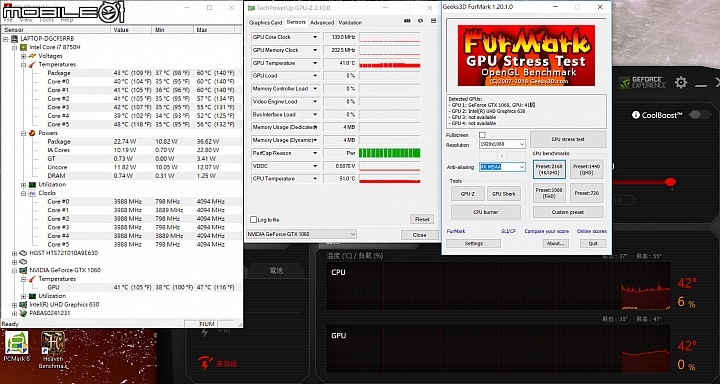
Task: Expand the HGST HTS721010A9E630 node
Action: pos(15,253)
